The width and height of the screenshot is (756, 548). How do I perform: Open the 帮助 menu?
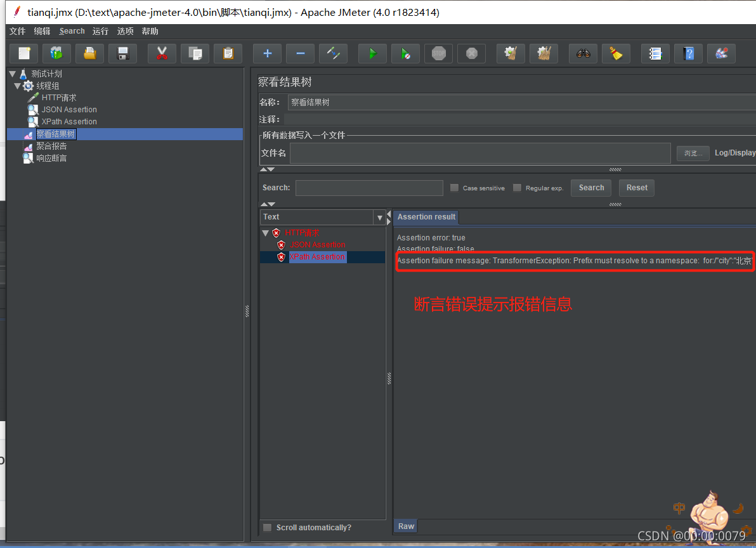150,31
